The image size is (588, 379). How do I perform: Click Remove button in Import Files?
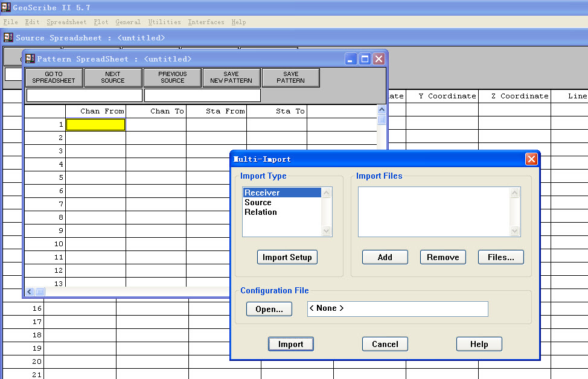pyautogui.click(x=443, y=257)
